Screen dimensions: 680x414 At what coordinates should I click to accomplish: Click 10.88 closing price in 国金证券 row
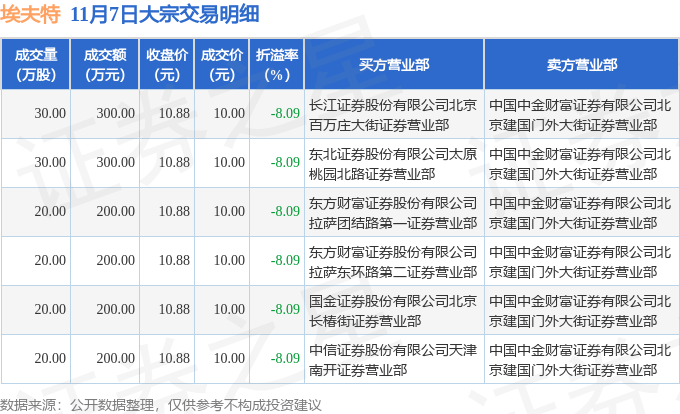[x=174, y=309]
